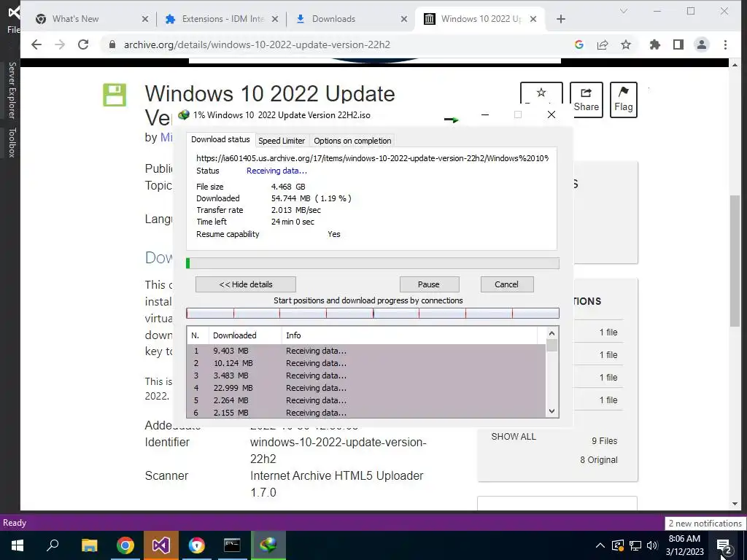
Task: Open File Explorer from the taskbar
Action: click(x=89, y=545)
